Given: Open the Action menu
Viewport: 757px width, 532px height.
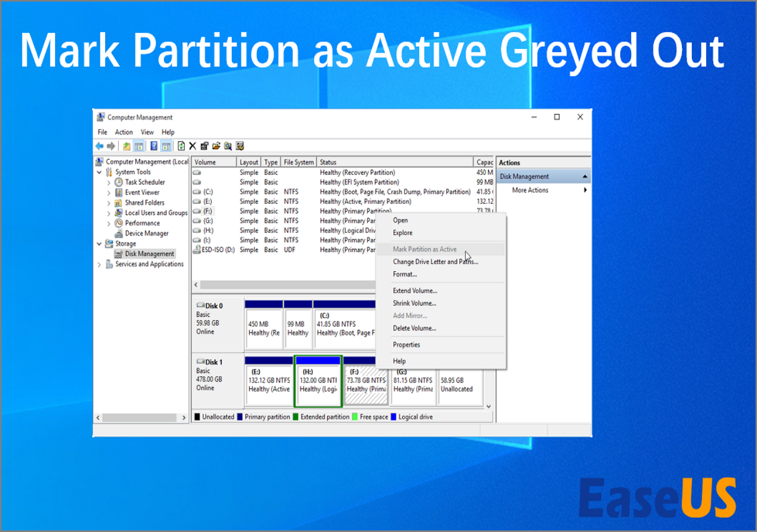Looking at the screenshot, I should point(124,132).
